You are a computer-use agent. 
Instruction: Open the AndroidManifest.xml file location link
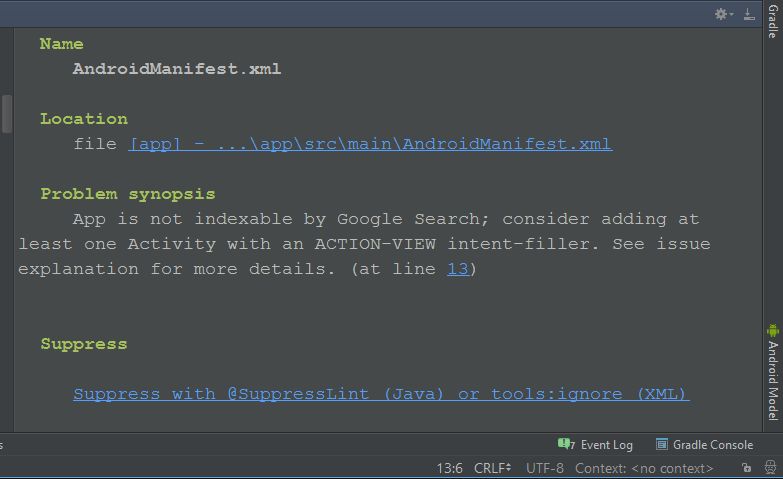(x=371, y=144)
